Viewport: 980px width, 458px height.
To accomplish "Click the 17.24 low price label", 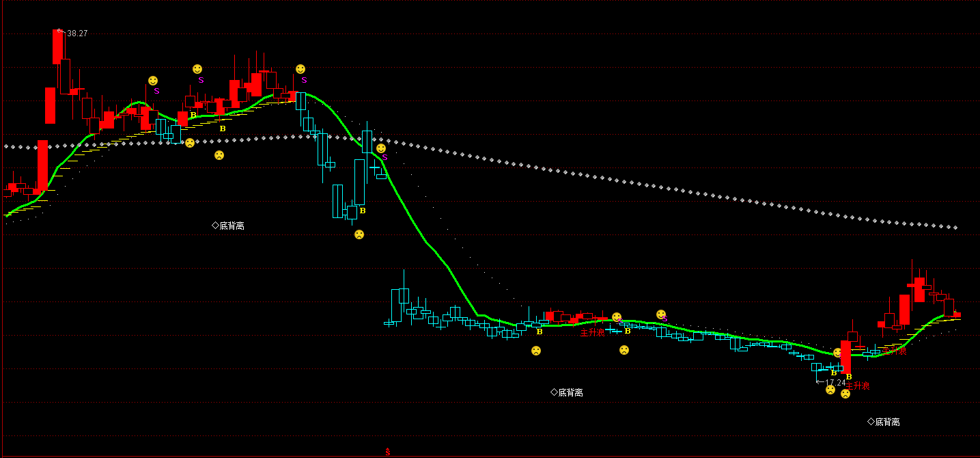I will click(836, 383).
